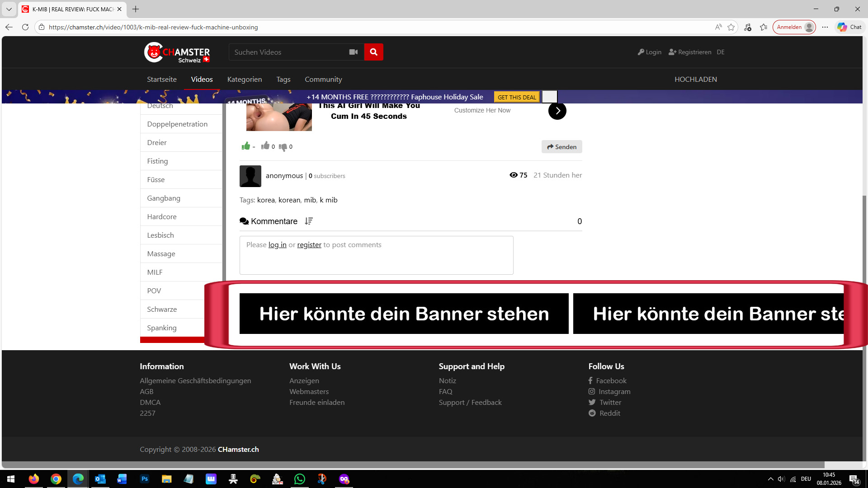Select the video camera icon in search bar
The image size is (868, 488).
pos(353,52)
